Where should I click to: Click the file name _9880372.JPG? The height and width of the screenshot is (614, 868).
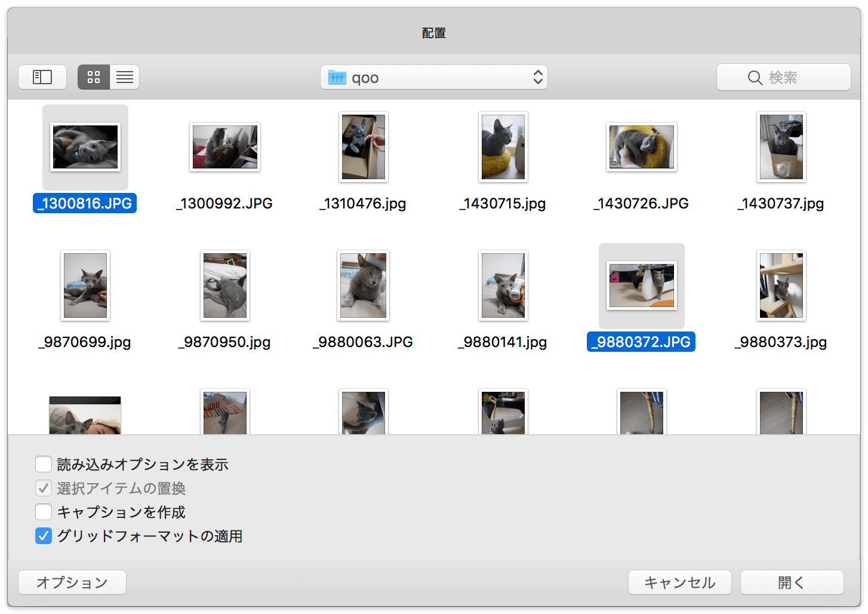point(641,342)
